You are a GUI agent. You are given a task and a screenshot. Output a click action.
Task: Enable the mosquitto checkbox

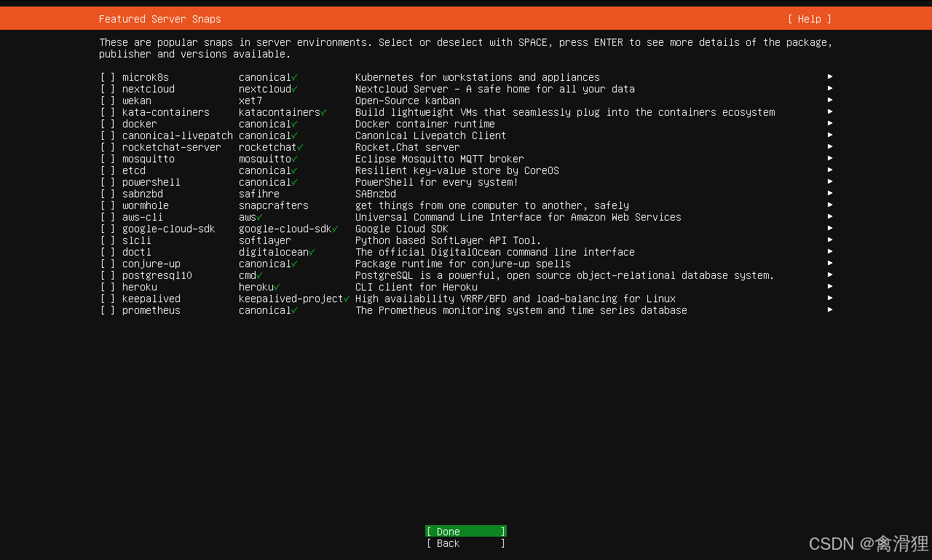(108, 159)
